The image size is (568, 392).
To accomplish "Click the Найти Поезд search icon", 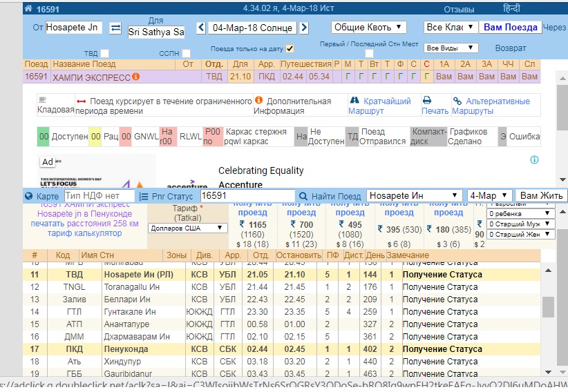I will point(303,196).
